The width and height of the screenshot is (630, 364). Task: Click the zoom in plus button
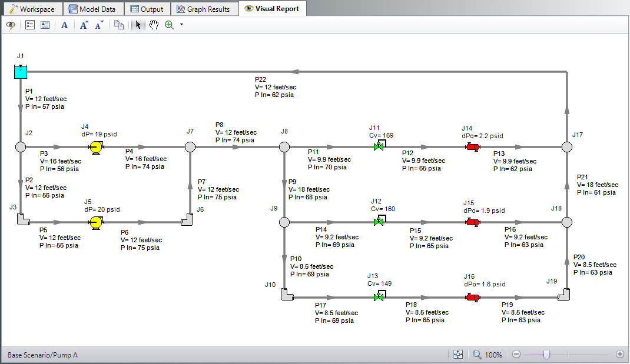coord(619,355)
